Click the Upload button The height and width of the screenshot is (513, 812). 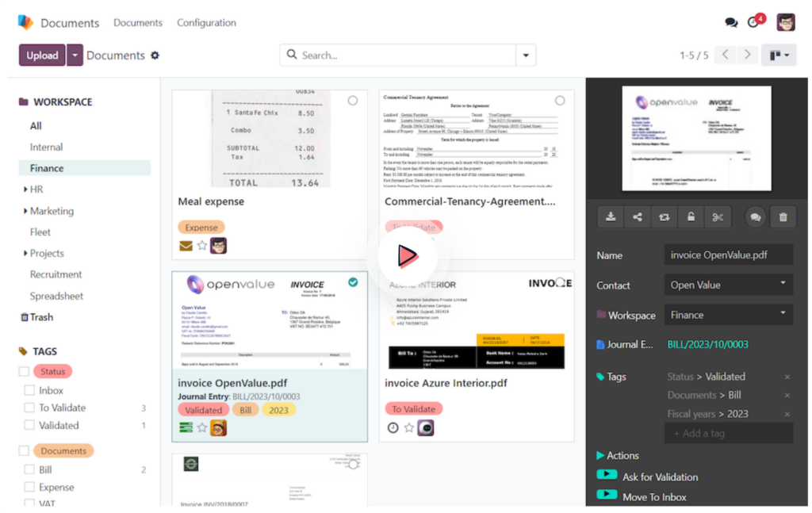[41, 55]
